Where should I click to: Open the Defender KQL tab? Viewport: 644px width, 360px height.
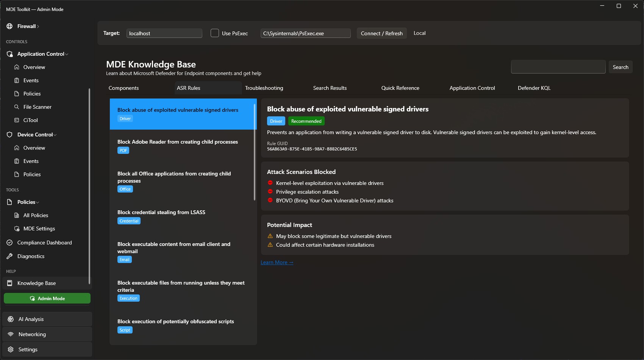point(534,88)
